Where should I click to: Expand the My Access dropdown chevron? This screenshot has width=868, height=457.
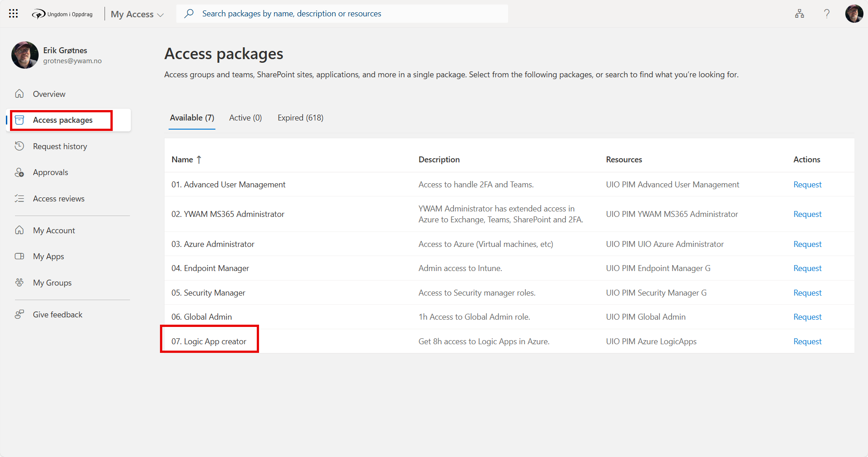[x=160, y=15]
